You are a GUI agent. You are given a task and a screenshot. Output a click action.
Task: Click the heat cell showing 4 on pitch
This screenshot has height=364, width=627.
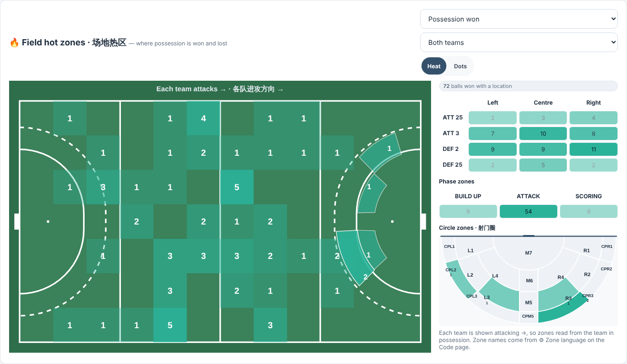[204, 118]
